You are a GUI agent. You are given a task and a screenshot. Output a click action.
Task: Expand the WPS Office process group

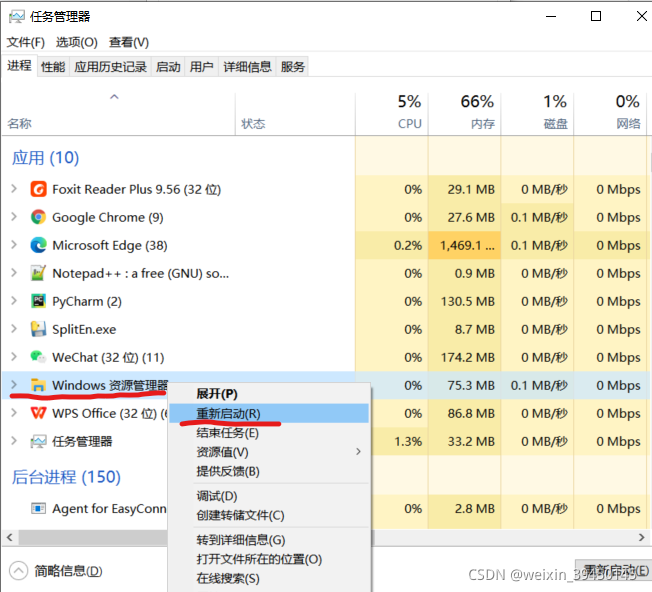point(14,413)
